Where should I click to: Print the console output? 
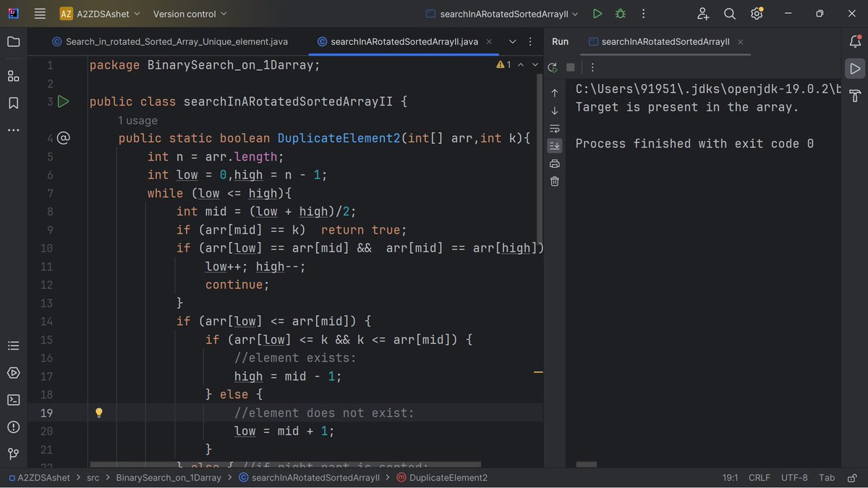coord(554,163)
